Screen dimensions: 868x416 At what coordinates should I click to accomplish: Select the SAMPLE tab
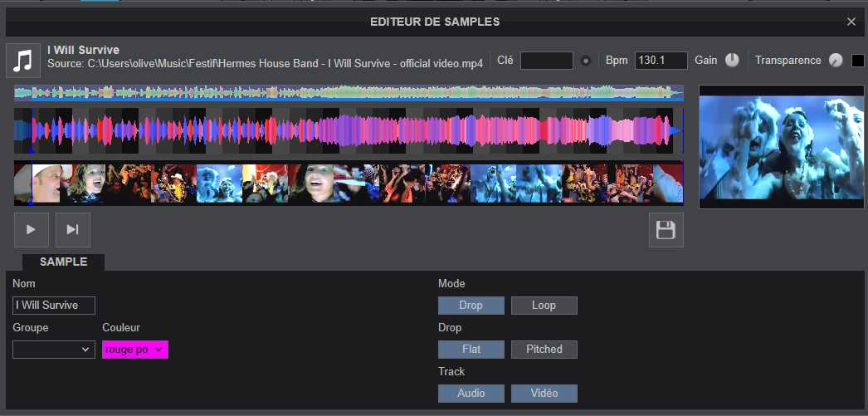click(x=63, y=262)
